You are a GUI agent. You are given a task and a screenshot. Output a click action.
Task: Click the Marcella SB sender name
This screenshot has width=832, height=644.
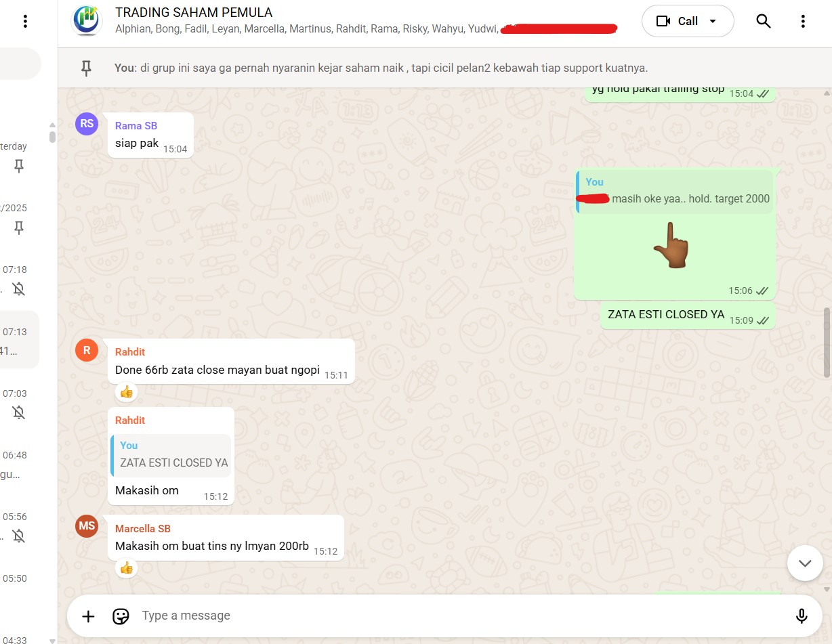point(143,528)
